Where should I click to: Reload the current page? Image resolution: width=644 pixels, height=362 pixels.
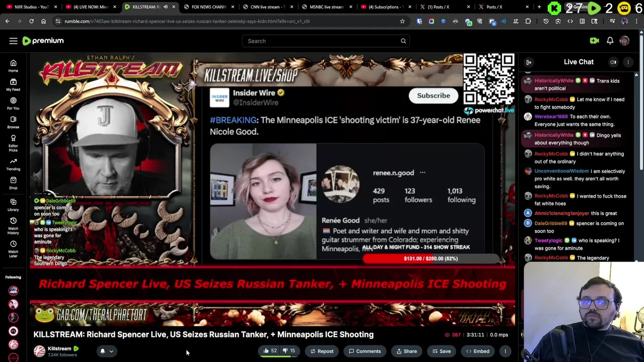[31, 21]
